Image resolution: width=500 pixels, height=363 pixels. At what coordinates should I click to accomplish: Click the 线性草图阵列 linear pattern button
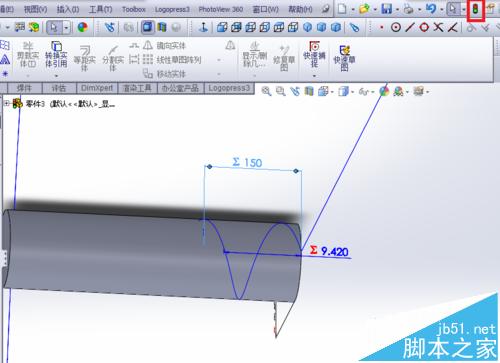[172, 60]
